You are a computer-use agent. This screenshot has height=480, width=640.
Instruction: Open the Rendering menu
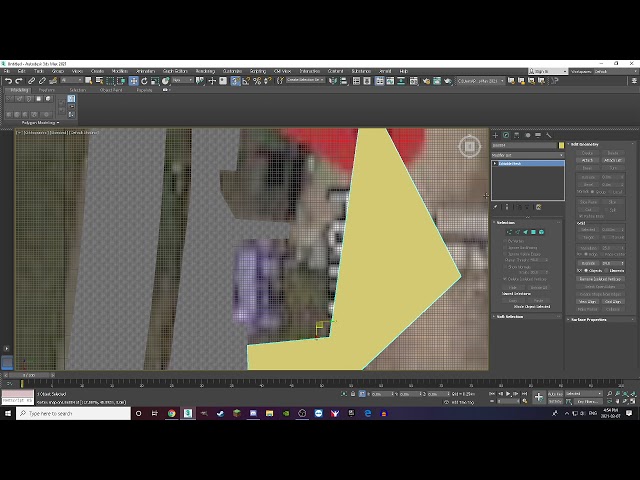coord(205,71)
